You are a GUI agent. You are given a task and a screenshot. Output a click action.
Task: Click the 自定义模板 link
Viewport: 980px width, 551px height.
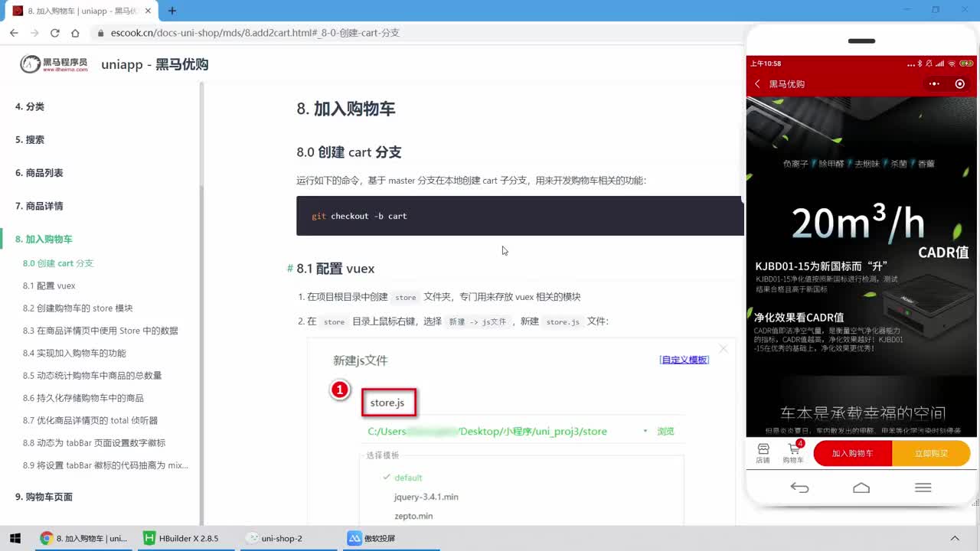click(x=684, y=360)
